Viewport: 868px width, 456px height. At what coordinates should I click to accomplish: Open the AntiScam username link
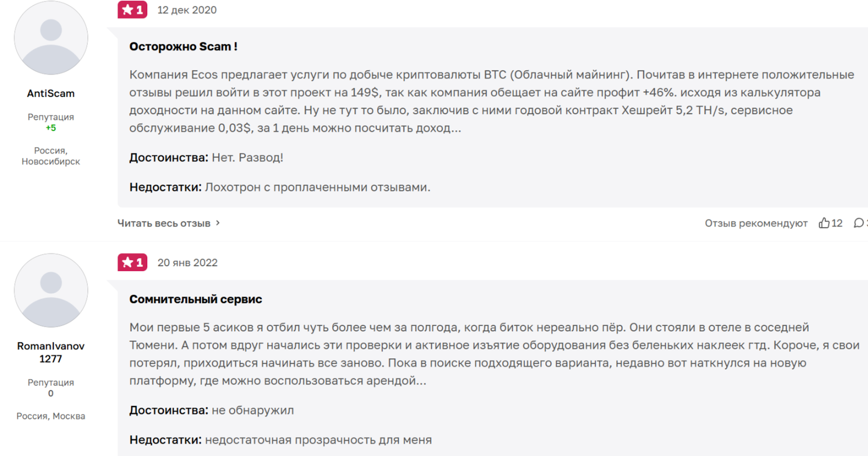(x=51, y=93)
